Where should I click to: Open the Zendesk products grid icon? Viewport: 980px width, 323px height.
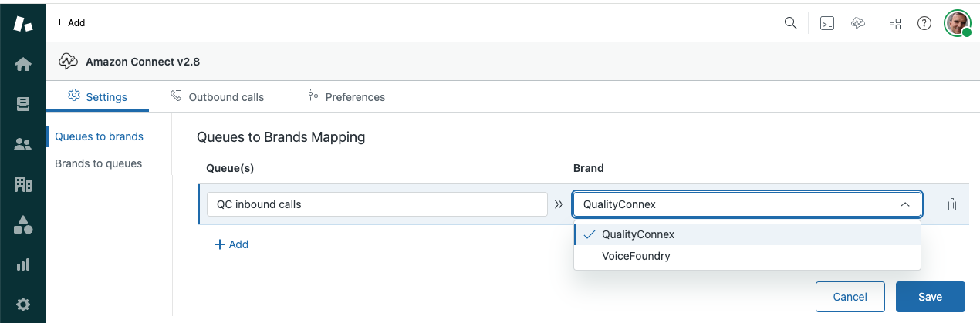click(x=895, y=23)
